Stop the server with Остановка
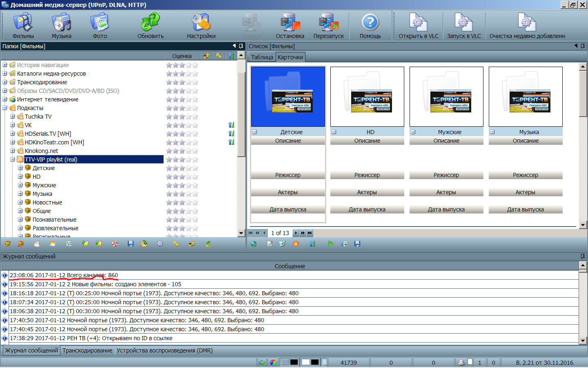The height and width of the screenshot is (368, 588). 290,26
